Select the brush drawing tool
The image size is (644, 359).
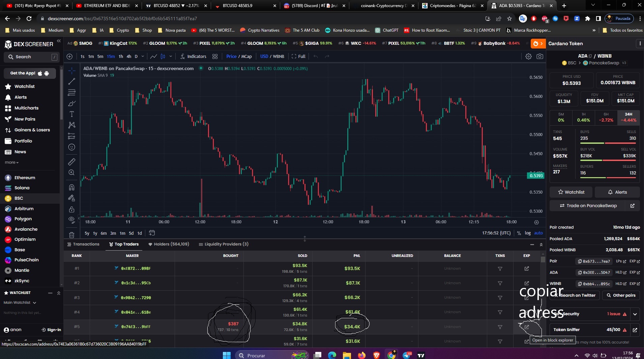click(x=72, y=103)
